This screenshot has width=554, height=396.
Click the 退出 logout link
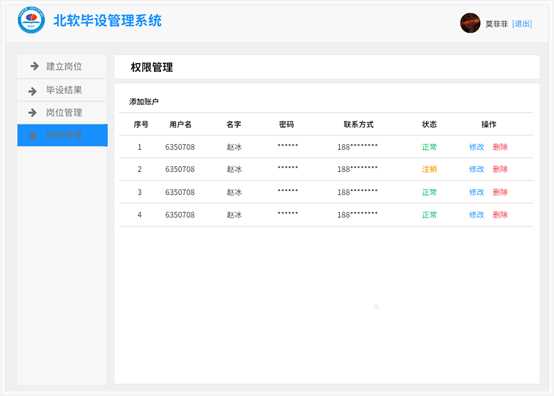click(x=522, y=24)
